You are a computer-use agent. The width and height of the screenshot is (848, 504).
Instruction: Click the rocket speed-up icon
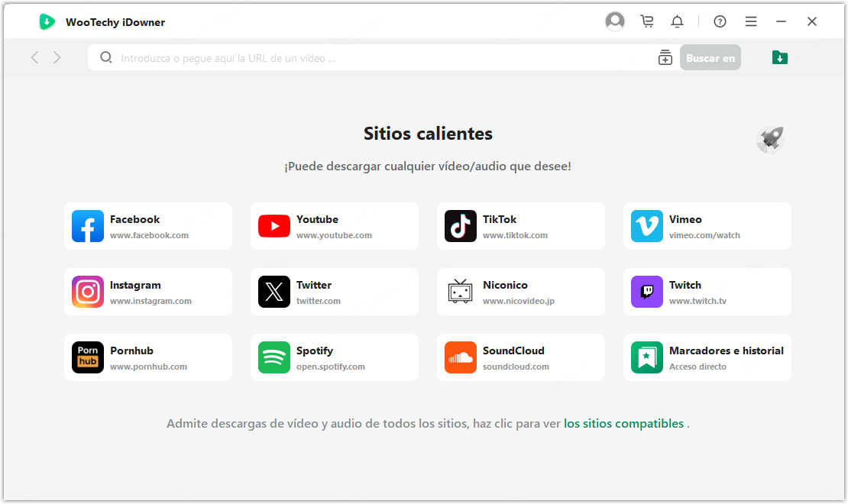point(770,140)
